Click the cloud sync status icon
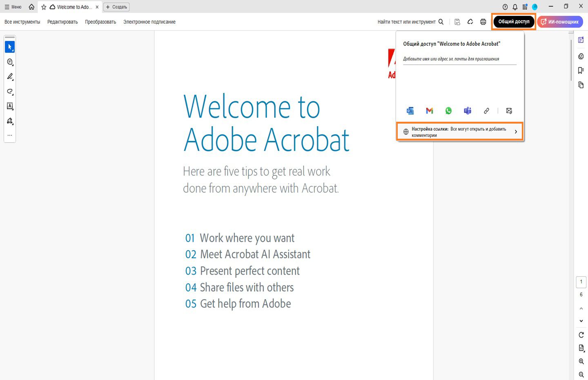This screenshot has width=588, height=380. (470, 22)
